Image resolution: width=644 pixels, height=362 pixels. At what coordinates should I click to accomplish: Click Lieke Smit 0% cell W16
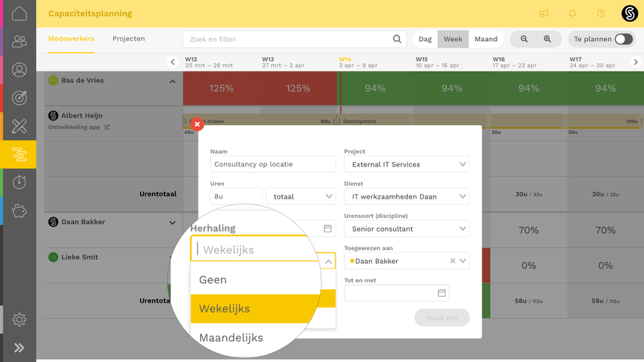(529, 265)
